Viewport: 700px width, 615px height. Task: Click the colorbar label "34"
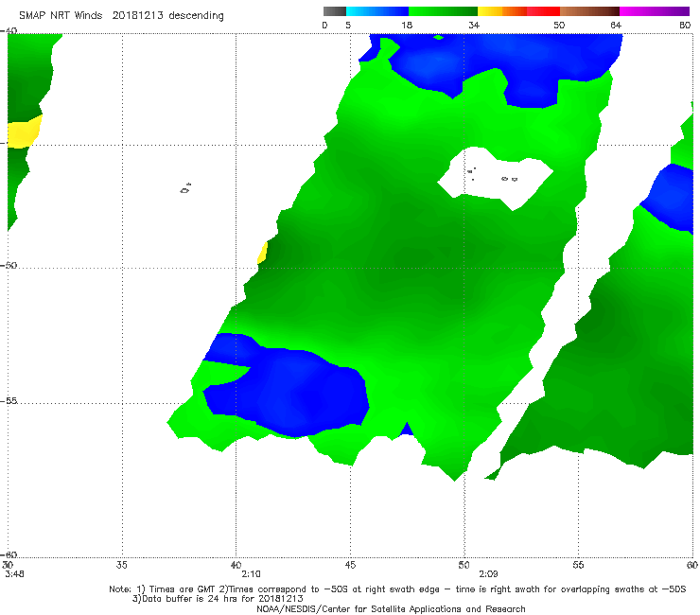pos(474,25)
